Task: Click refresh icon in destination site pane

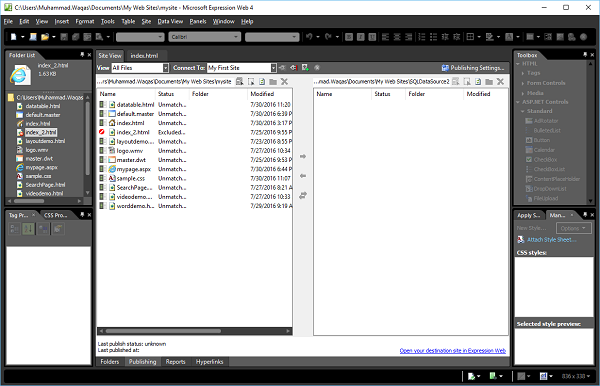Action: (478, 81)
